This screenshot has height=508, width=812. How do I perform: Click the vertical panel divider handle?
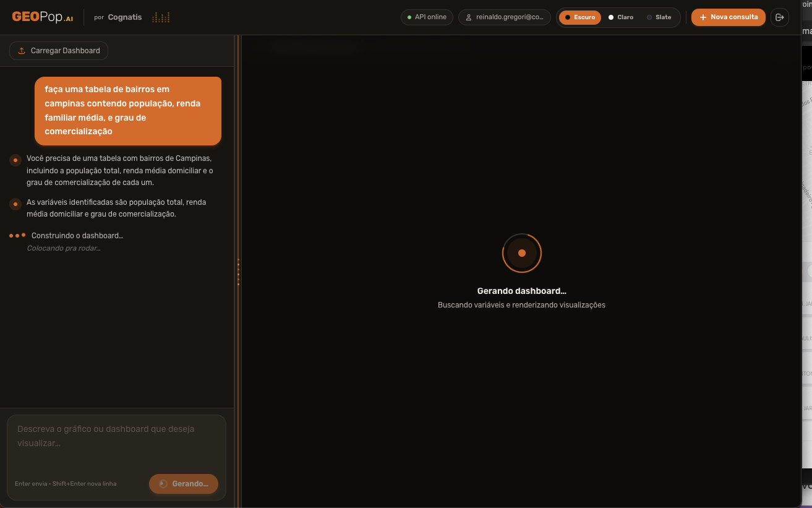coord(238,272)
